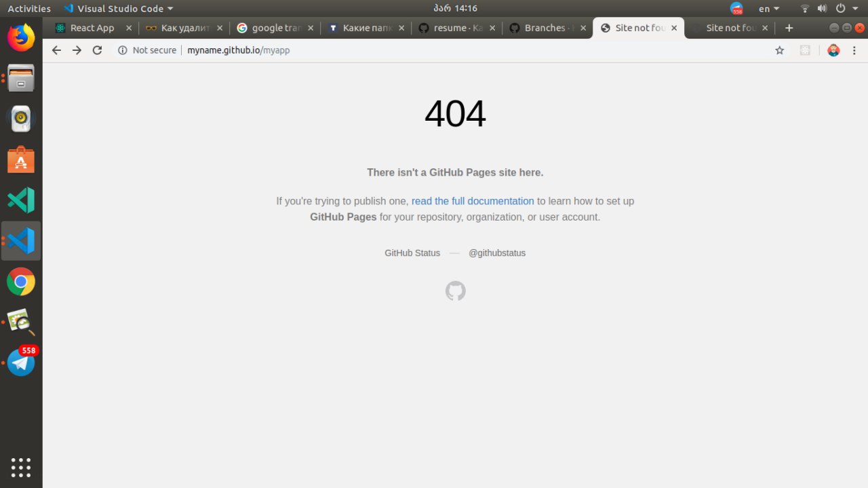
Task: Close the google tran tab
Action: (311, 28)
